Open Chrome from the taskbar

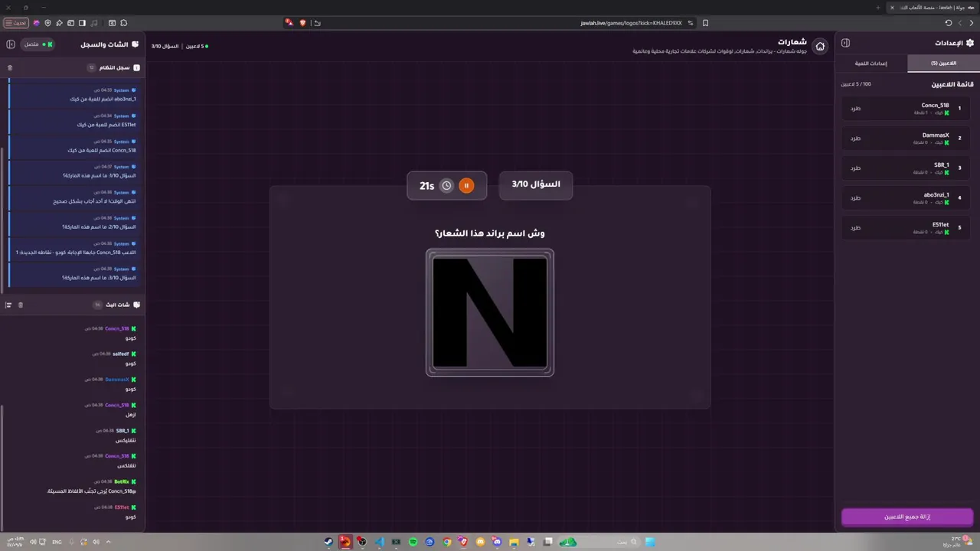447,542
